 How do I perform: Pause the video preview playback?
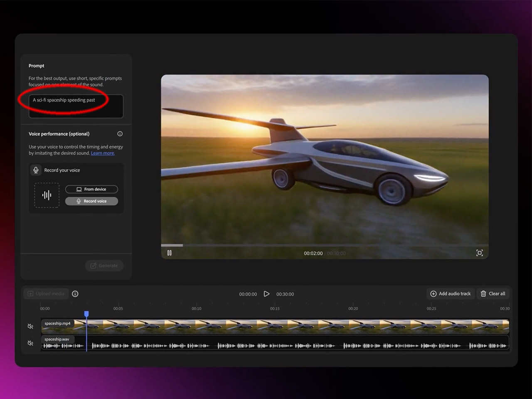tap(170, 253)
